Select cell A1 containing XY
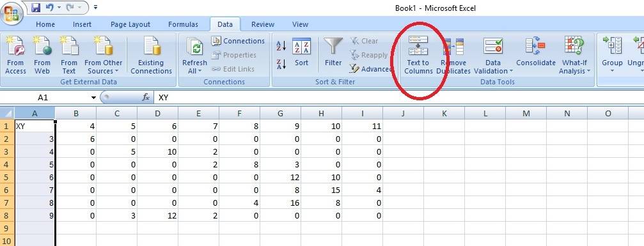Image resolution: width=644 pixels, height=246 pixels. point(35,126)
